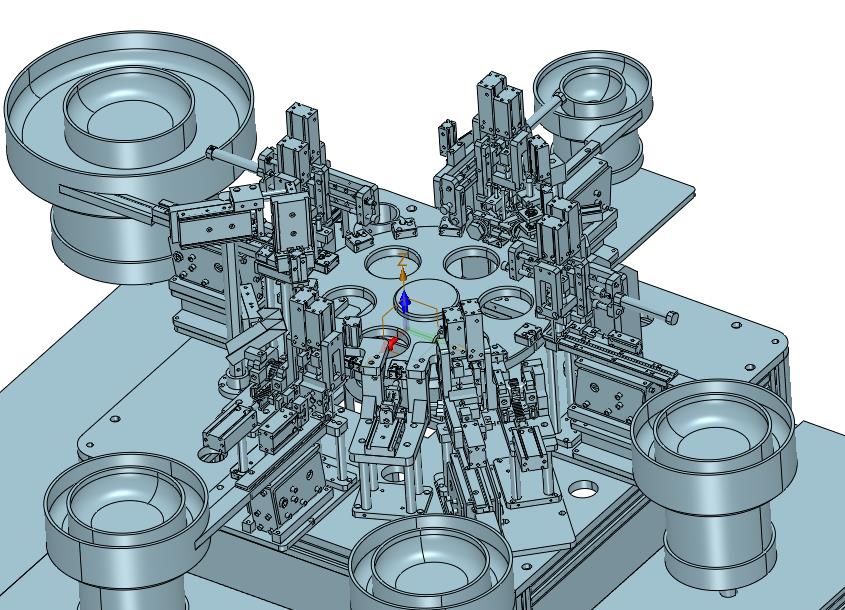Select the blue upward arrow of the triad
The image size is (845, 610).
(x=405, y=302)
